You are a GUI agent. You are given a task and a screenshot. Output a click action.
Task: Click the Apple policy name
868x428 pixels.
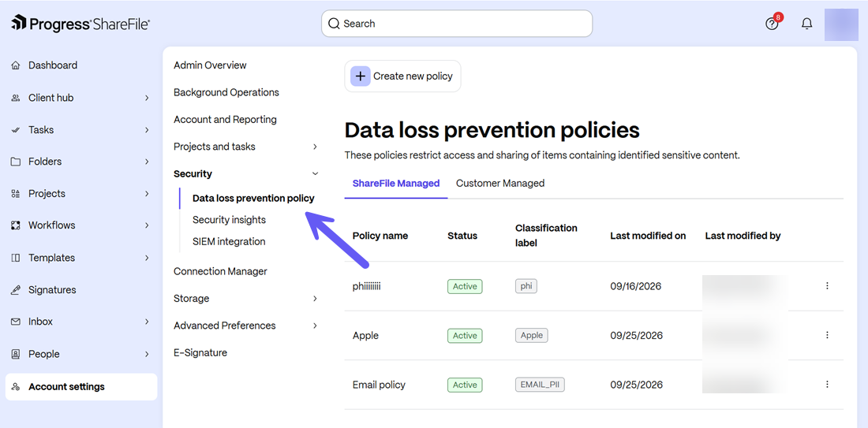click(x=365, y=336)
